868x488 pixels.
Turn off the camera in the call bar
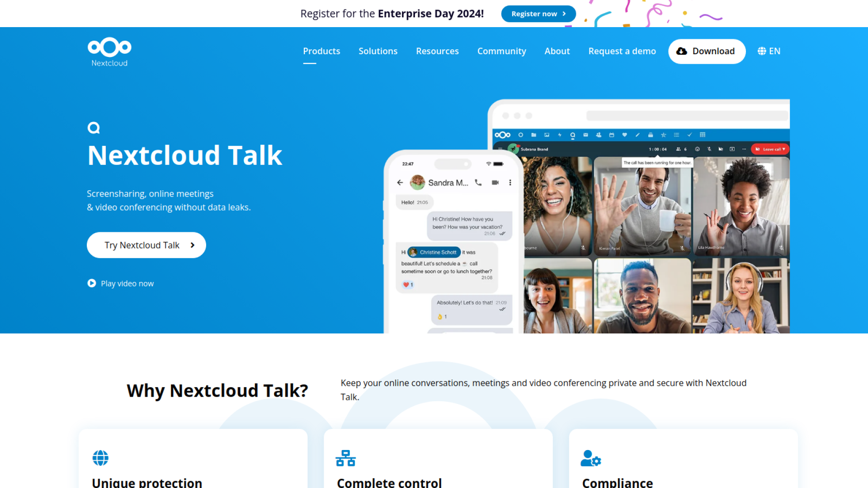pyautogui.click(x=721, y=149)
